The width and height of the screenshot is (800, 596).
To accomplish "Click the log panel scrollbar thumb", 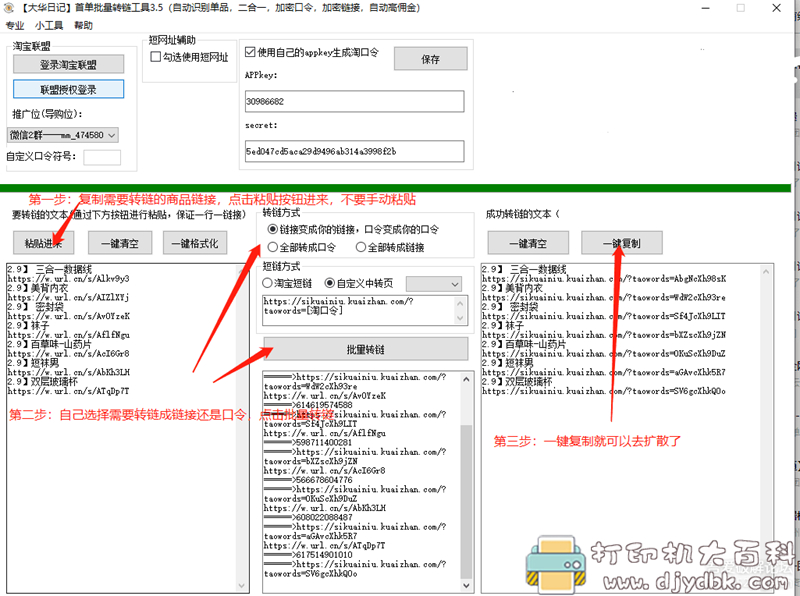I will coord(466,500).
